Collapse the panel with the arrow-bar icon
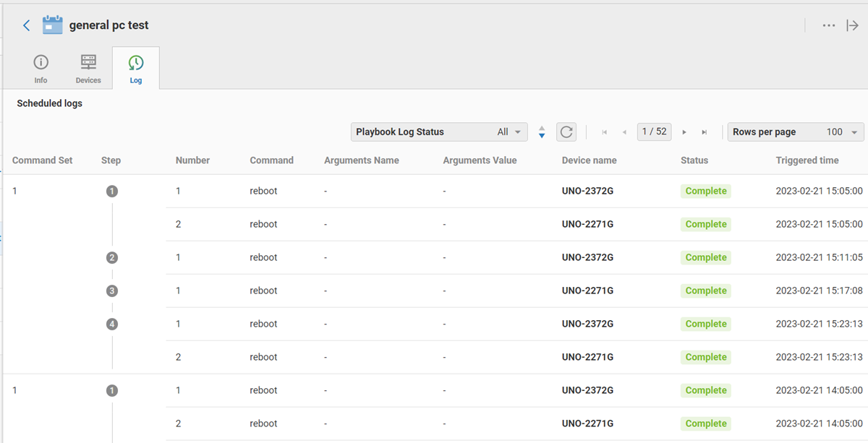868x443 pixels. (x=853, y=25)
